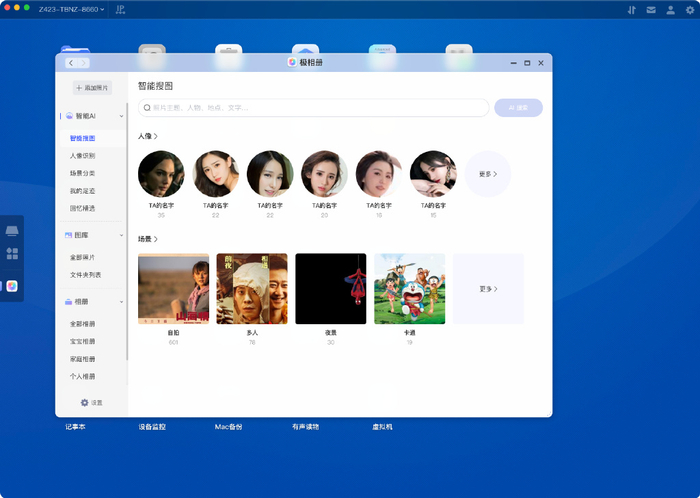Click the sidebar vertical scrollbar
Viewport: 700px width, 498px height.
point(127,232)
